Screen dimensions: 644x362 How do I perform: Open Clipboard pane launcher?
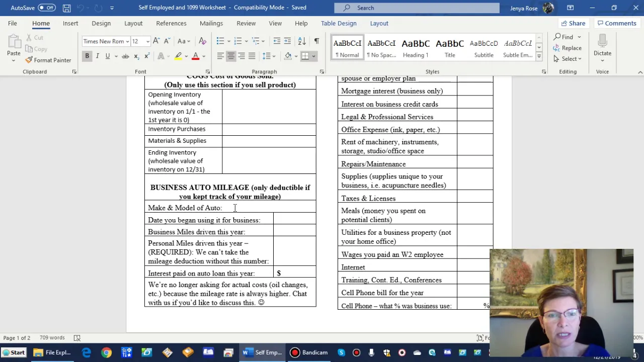coord(74,72)
